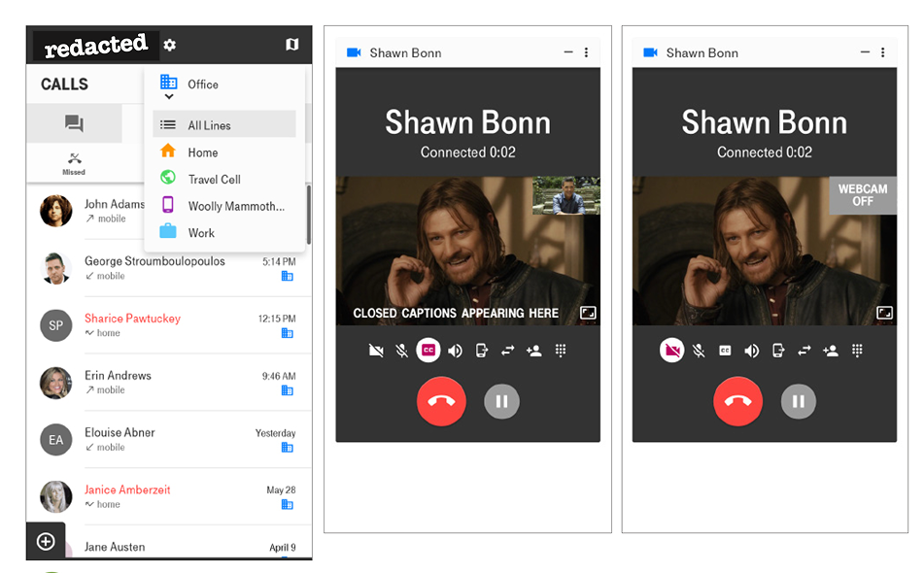Add participant in middle call window
Image resolution: width=924 pixels, height=573 pixels.
click(x=533, y=351)
